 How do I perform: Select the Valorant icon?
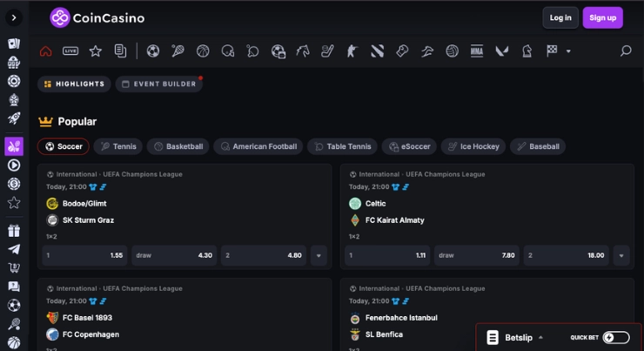tap(501, 51)
